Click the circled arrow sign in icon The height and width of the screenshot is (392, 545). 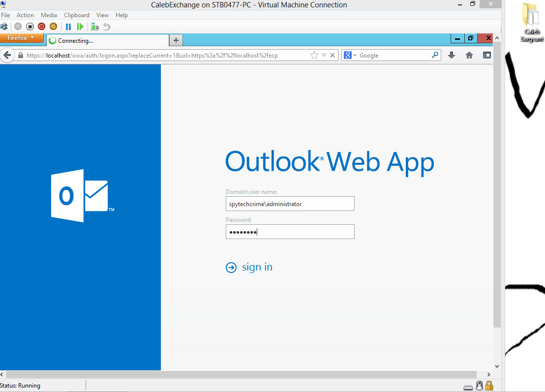pos(231,267)
